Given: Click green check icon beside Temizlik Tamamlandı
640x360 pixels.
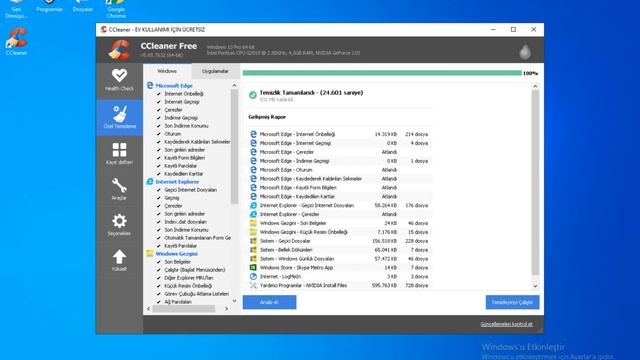Looking at the screenshot, I should (253, 95).
